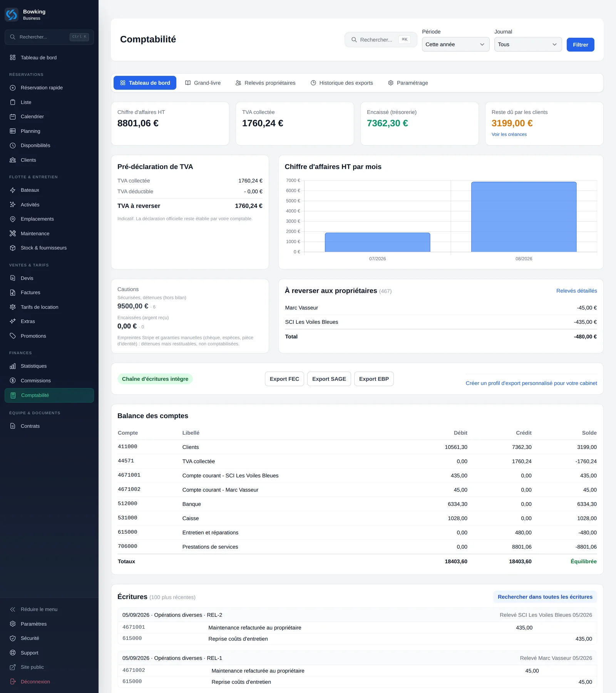Click the Tarifs de location scale icon
Viewport: 616px width, 693px height.
(13, 307)
